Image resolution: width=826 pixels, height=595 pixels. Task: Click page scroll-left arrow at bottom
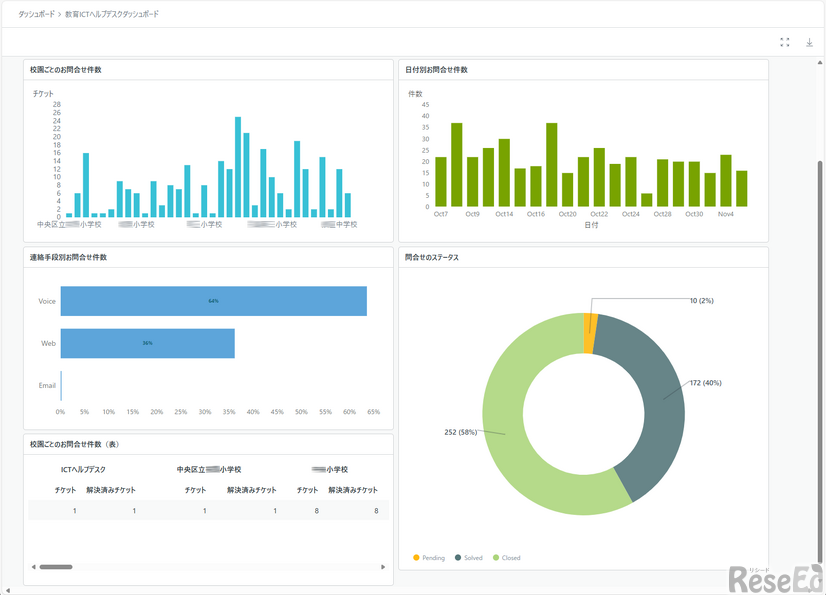(x=6, y=589)
